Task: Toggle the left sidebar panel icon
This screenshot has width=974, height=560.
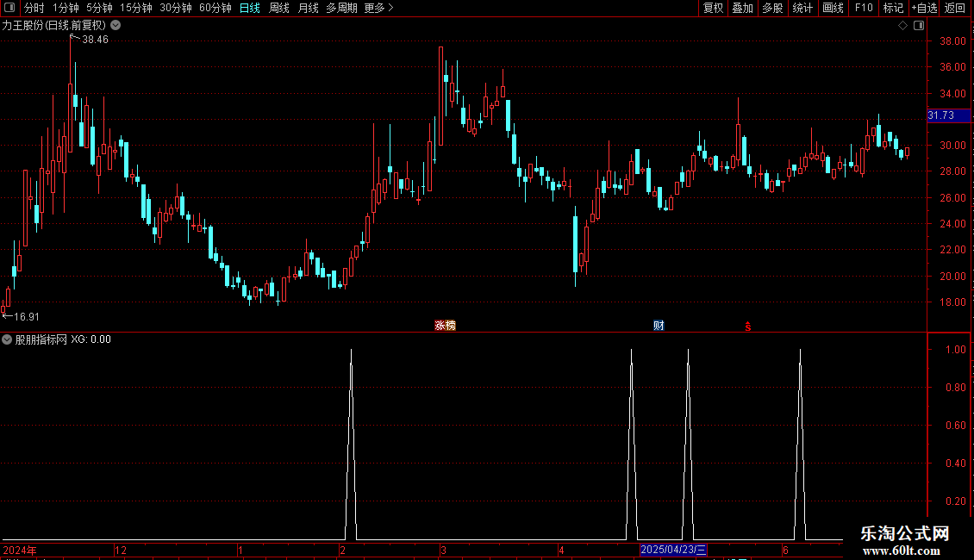Action: tap(9, 8)
